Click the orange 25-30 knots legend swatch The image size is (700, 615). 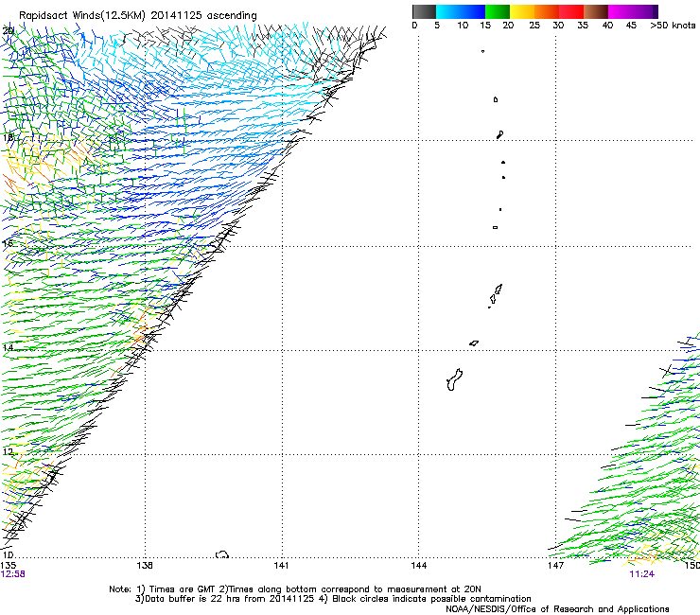(547, 11)
